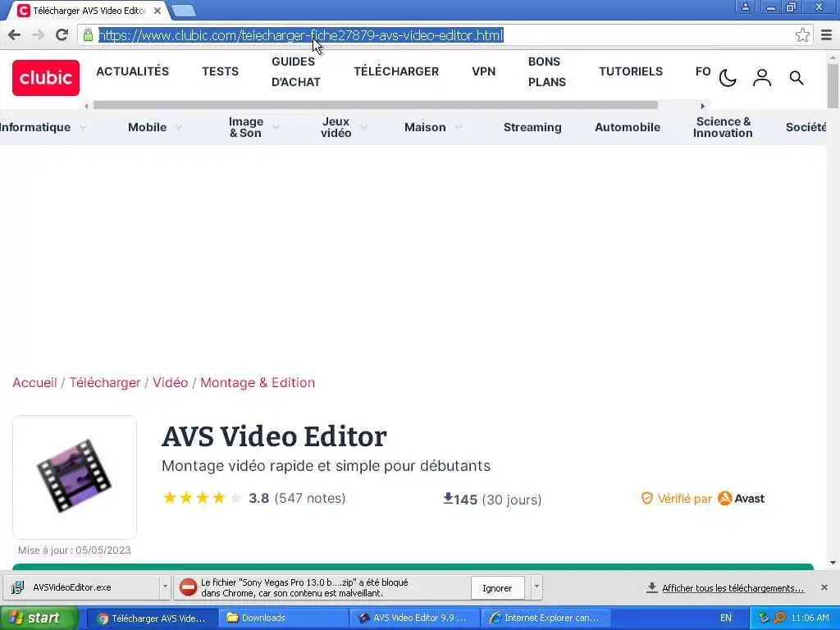The image size is (840, 630).
Task: Click the Chrome back arrow
Action: click(15, 35)
